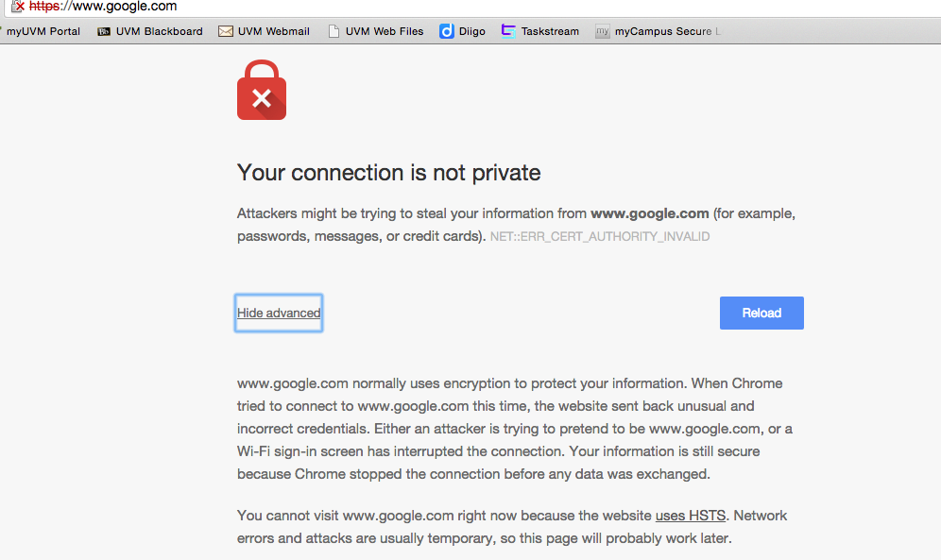Open the UVM Blackboard bookmark label
941x560 pixels.
click(x=159, y=31)
